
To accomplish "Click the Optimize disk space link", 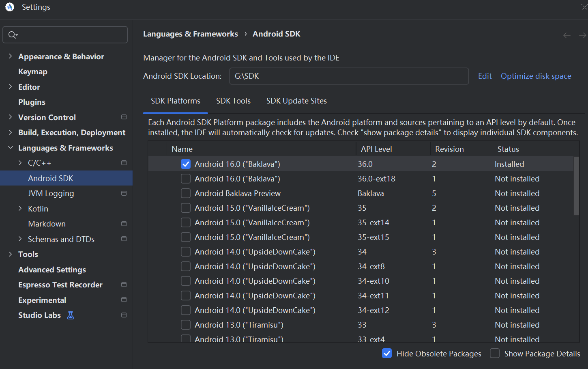I will pos(536,76).
